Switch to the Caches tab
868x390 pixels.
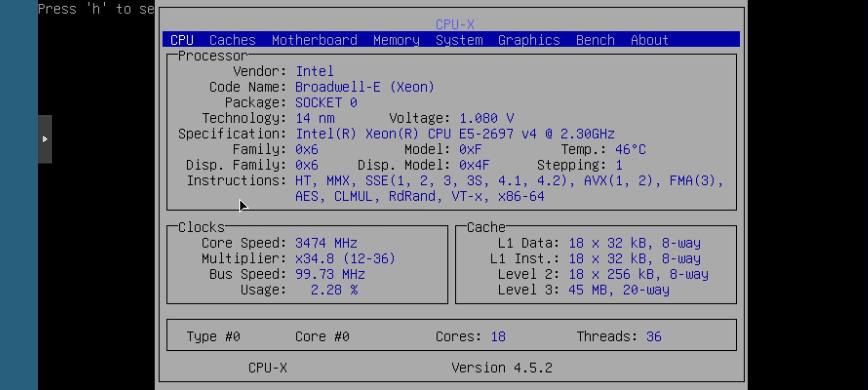[232, 40]
